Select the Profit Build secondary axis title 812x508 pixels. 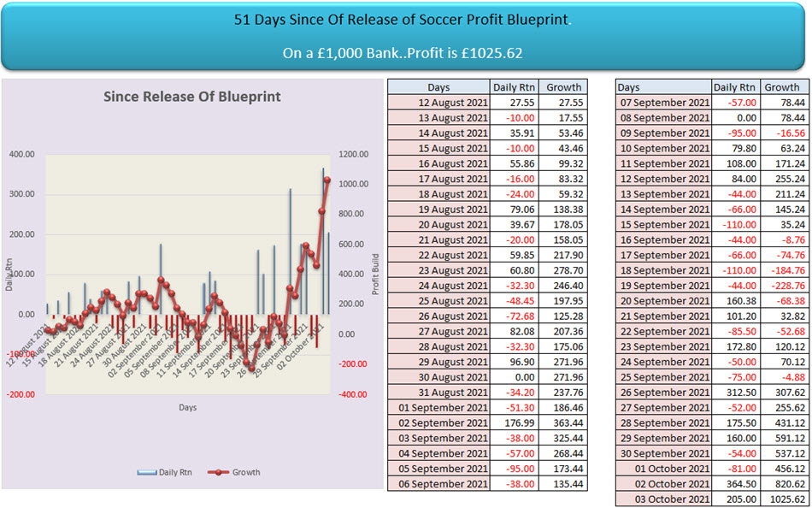click(x=375, y=275)
